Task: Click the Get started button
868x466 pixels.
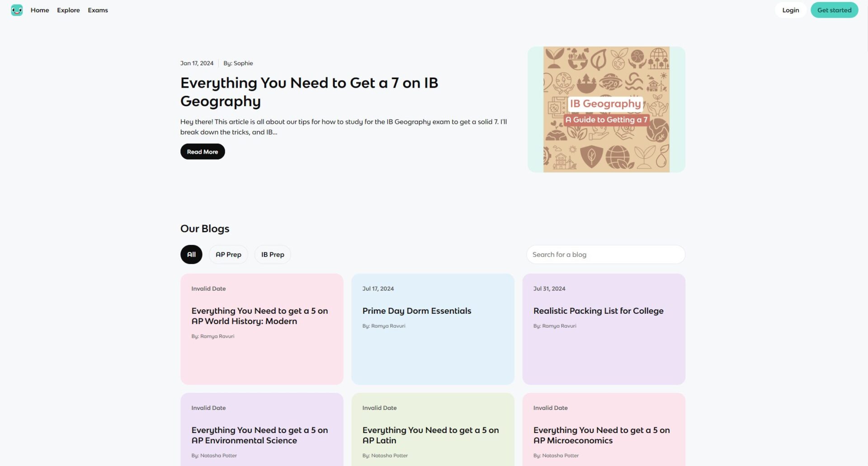Action: 834,10
